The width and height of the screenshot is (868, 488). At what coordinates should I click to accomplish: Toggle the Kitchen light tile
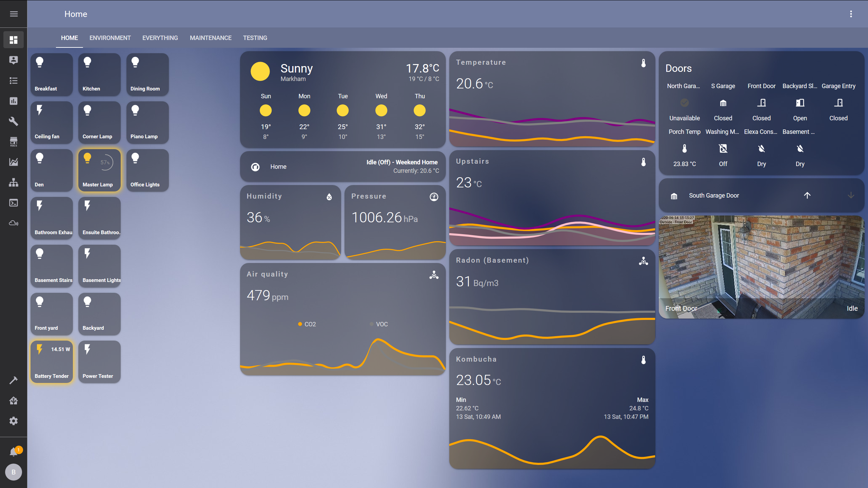coord(99,75)
